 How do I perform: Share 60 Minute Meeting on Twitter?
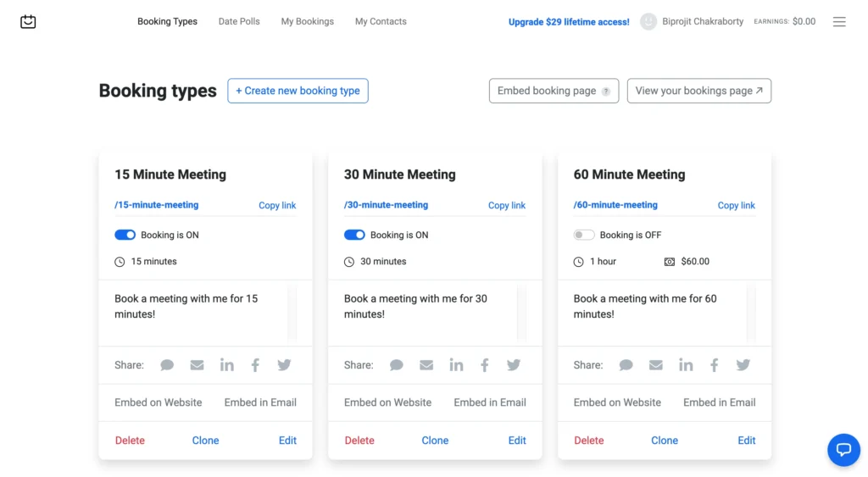tap(743, 365)
